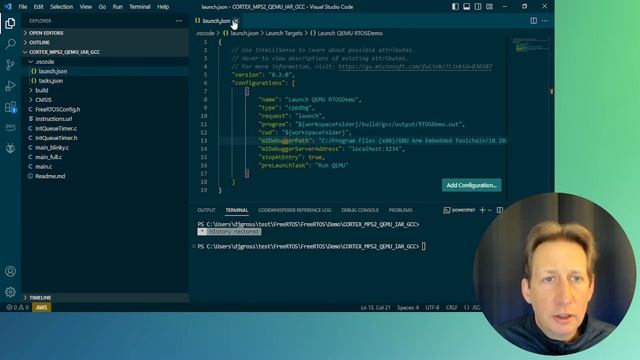Expand the build folder
640x360 pixels.
105,90
